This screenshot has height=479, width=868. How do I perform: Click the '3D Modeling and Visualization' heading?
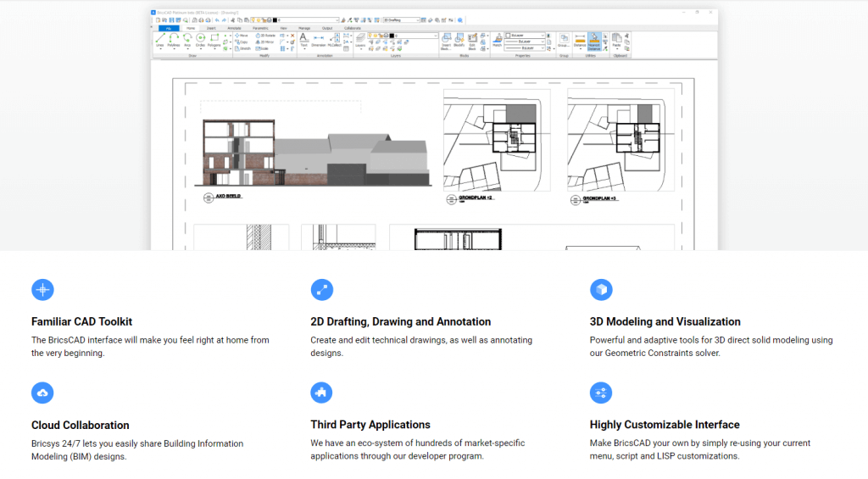(x=665, y=321)
